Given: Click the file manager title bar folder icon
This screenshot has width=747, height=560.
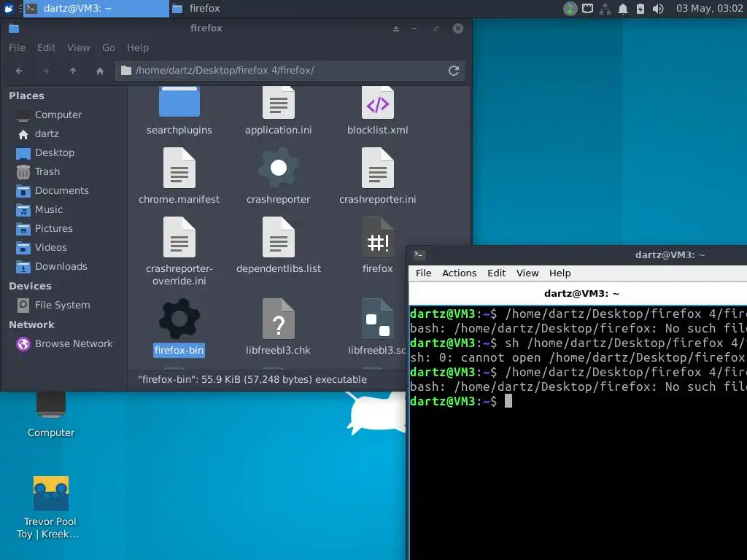Looking at the screenshot, I should click(14, 28).
